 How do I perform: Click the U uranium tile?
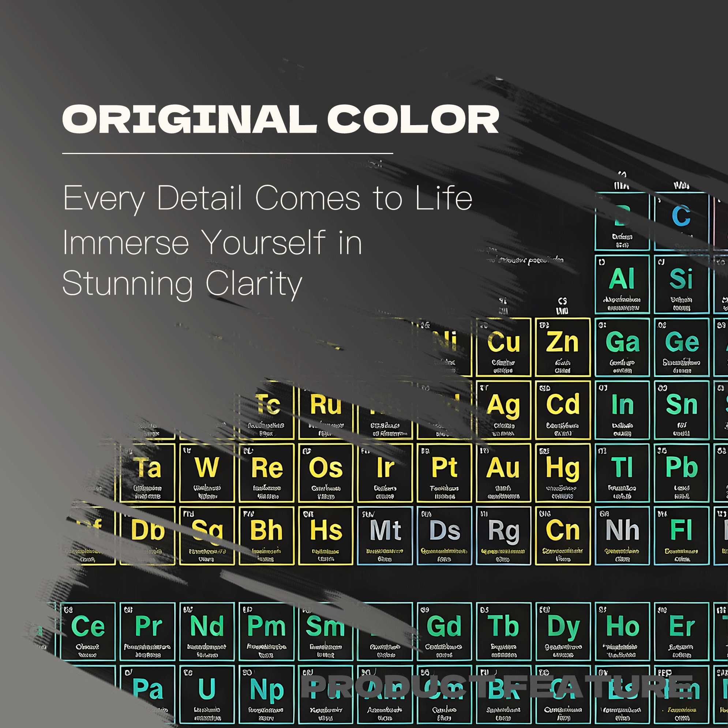pos(207,694)
